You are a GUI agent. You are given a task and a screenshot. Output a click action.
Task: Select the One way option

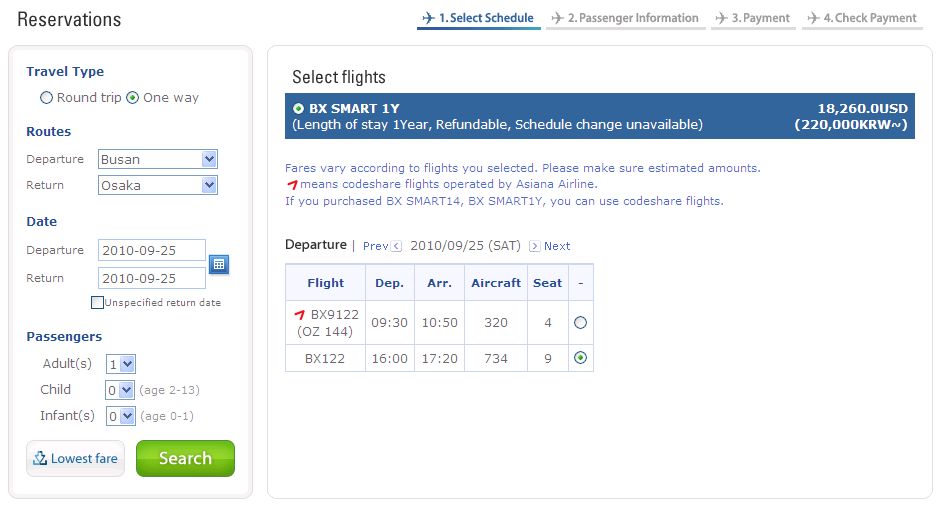tap(133, 98)
